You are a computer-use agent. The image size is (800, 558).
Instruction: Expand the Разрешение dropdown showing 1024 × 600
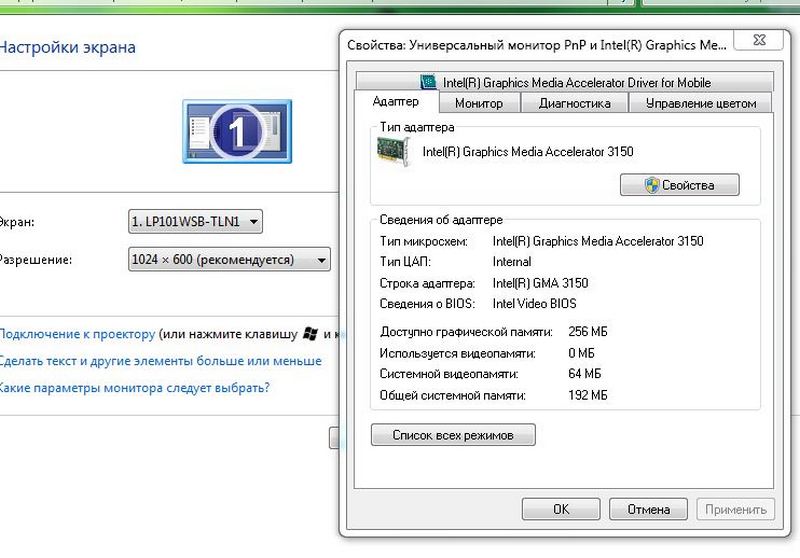coord(230,260)
